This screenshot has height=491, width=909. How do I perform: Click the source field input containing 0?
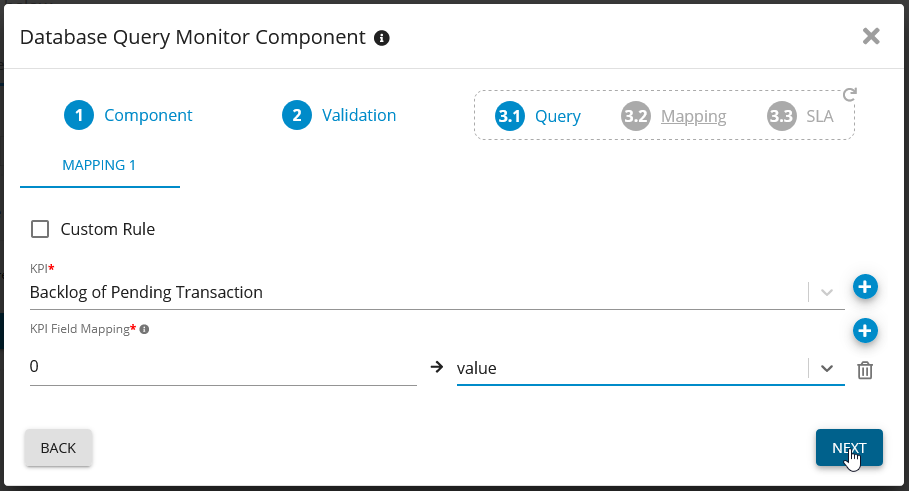tap(222, 367)
